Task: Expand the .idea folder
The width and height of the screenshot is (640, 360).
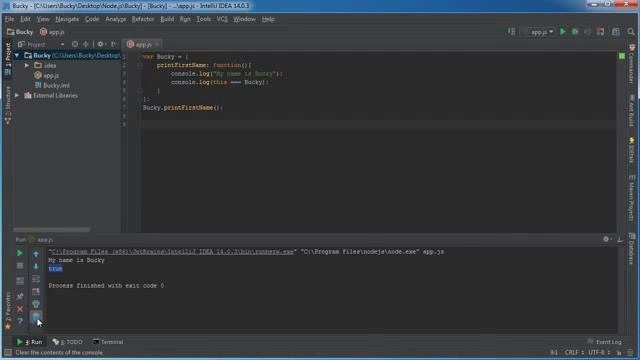Action: point(27,65)
